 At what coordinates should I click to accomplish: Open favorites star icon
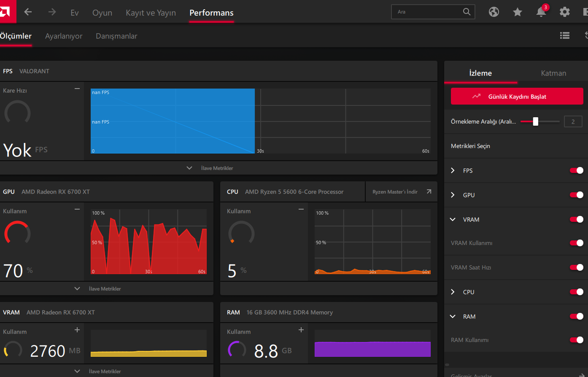[x=518, y=12]
